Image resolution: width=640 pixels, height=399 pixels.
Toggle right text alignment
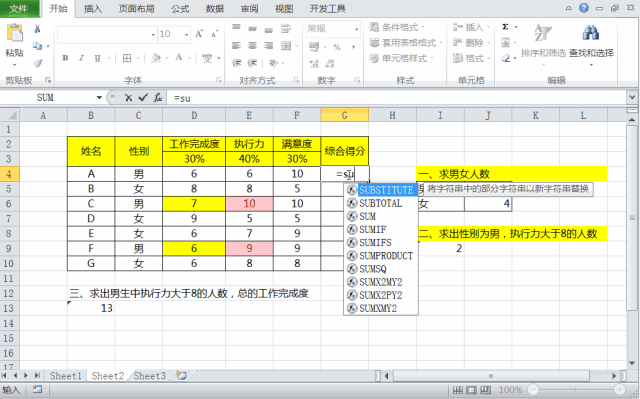pos(268,46)
